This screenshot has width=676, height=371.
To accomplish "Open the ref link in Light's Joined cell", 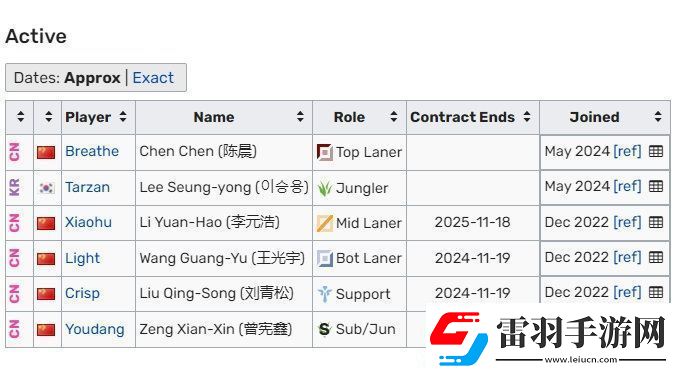I will [627, 257].
